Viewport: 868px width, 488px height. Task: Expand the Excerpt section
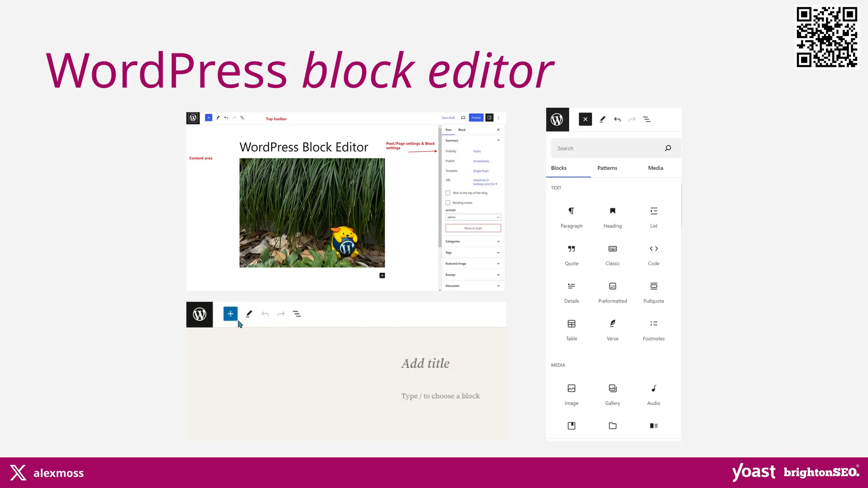tap(473, 274)
